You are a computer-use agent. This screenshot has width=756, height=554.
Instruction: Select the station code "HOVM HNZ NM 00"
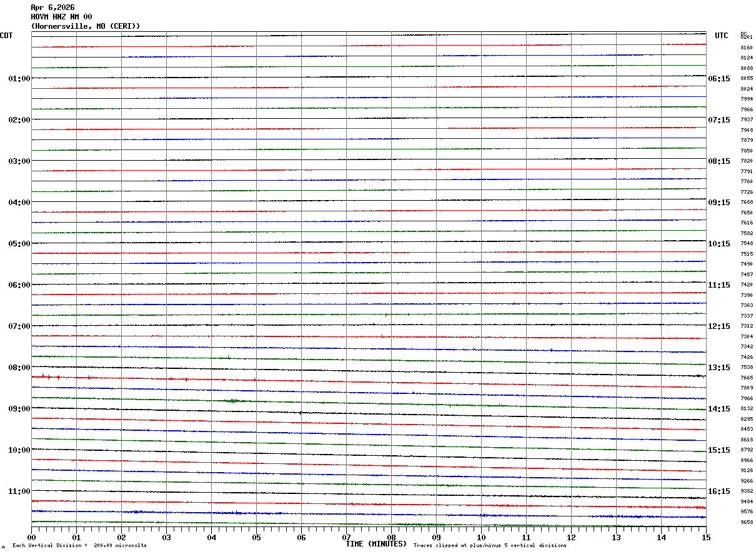(61, 17)
